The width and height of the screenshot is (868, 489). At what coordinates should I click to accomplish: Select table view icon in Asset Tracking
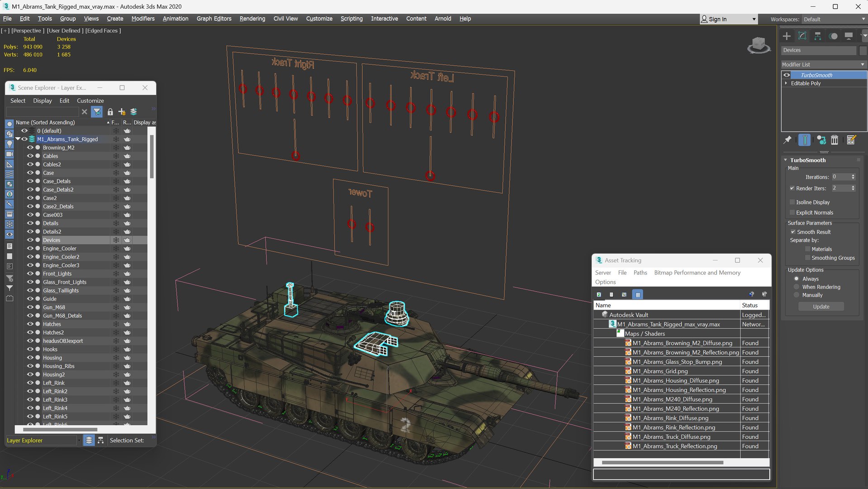638,294
